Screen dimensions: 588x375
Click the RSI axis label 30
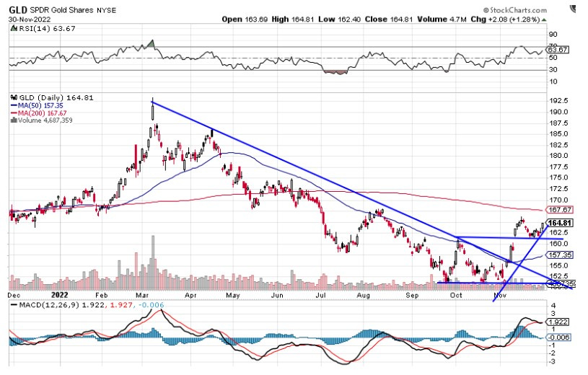(x=553, y=69)
